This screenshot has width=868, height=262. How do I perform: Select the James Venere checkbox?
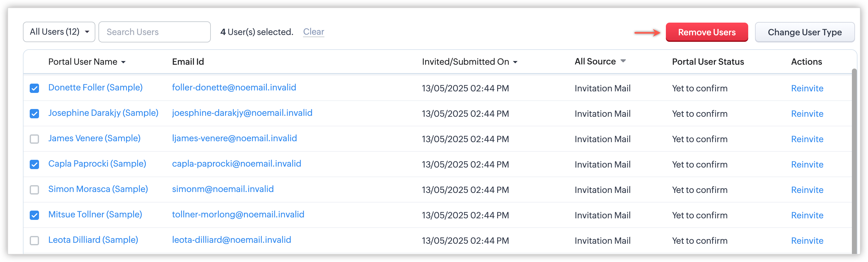point(34,139)
